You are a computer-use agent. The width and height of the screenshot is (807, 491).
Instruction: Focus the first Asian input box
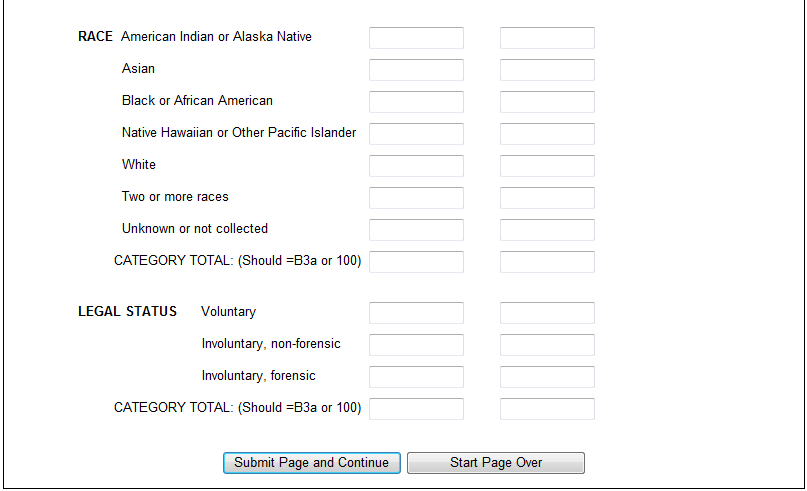click(x=416, y=70)
